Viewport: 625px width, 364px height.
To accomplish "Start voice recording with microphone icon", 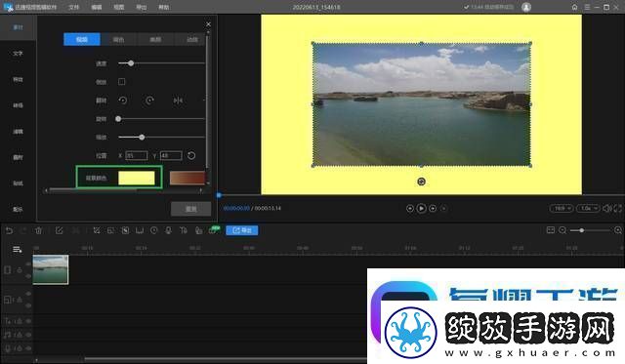I will pos(169,230).
